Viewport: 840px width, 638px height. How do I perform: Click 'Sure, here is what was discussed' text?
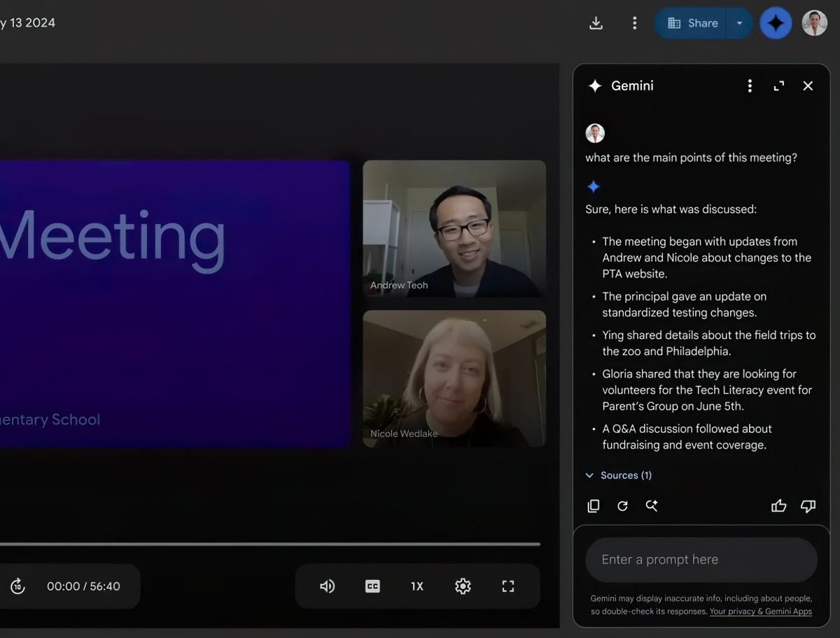click(x=671, y=209)
